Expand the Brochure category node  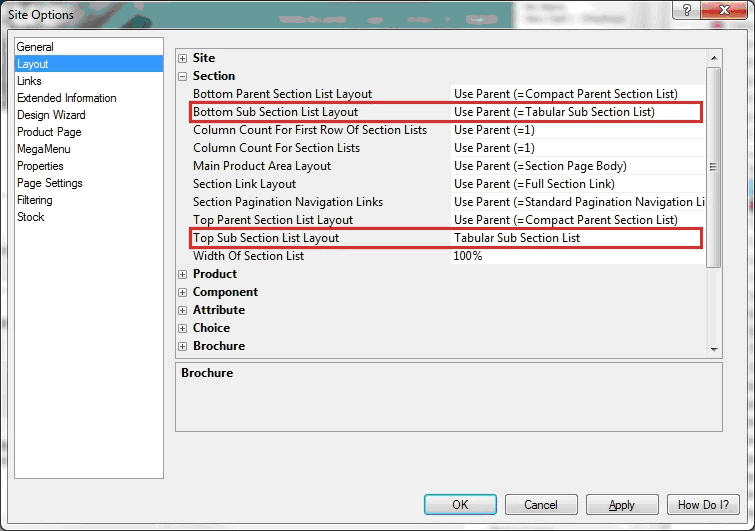tap(182, 346)
